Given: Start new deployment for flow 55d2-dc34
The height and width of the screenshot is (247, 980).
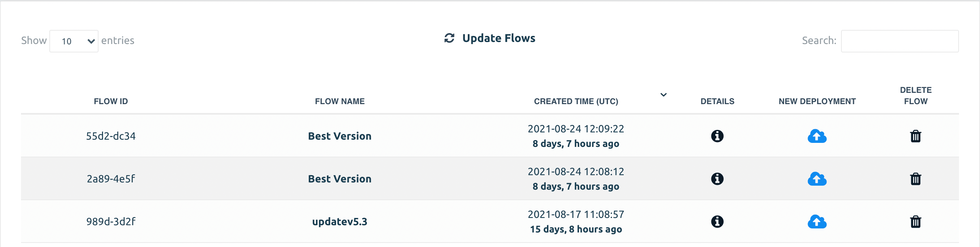Looking at the screenshot, I should (x=817, y=136).
